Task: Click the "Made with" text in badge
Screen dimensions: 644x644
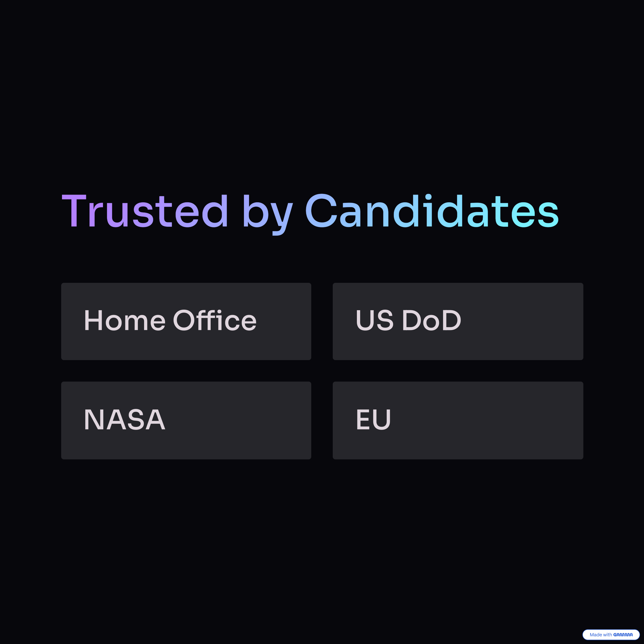Action: coord(601,635)
